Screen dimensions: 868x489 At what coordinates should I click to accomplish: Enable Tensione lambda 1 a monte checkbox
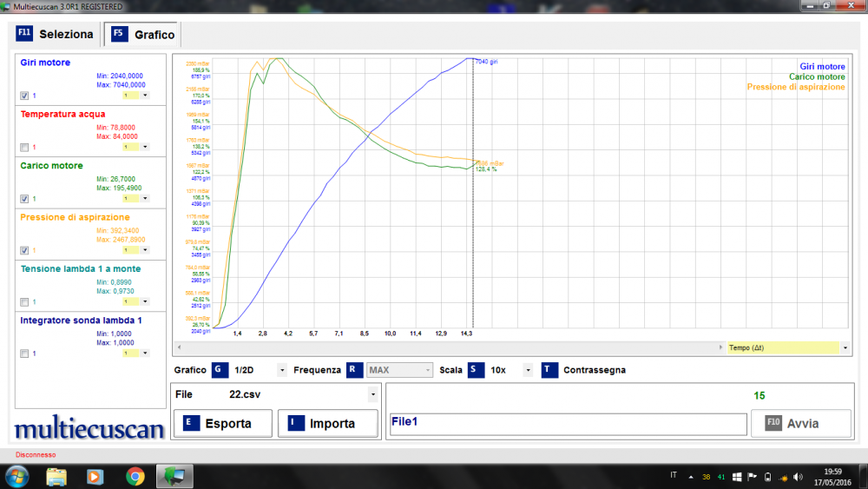tap(24, 301)
